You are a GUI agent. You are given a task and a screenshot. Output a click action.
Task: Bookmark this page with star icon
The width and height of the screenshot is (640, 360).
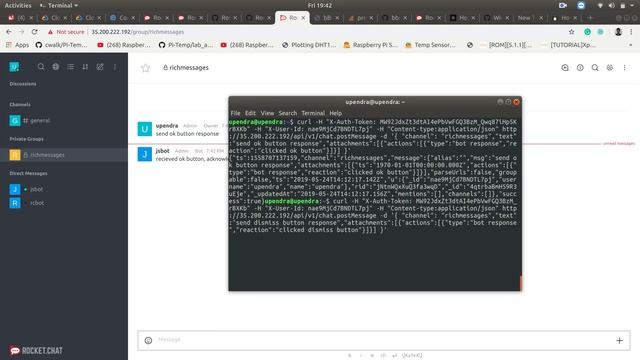(x=571, y=32)
